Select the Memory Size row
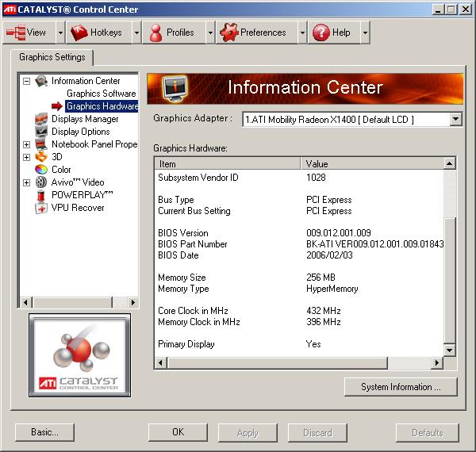Image resolution: width=476 pixels, height=452 pixels. [x=299, y=278]
